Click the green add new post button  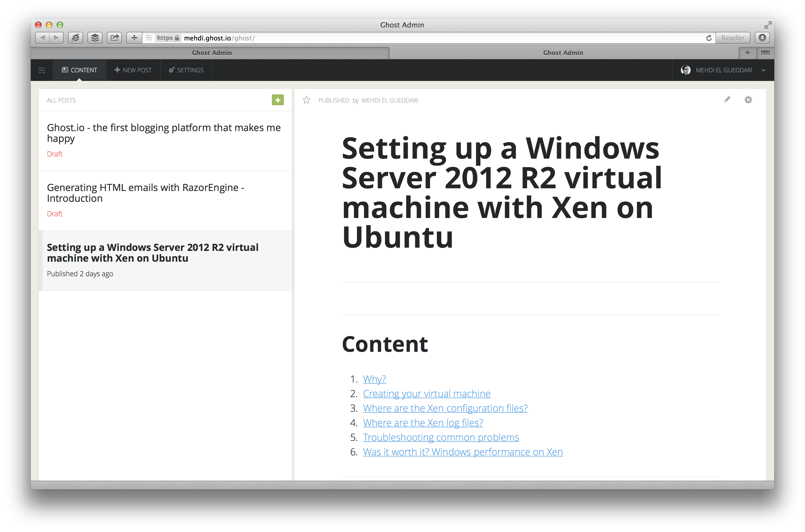(278, 100)
